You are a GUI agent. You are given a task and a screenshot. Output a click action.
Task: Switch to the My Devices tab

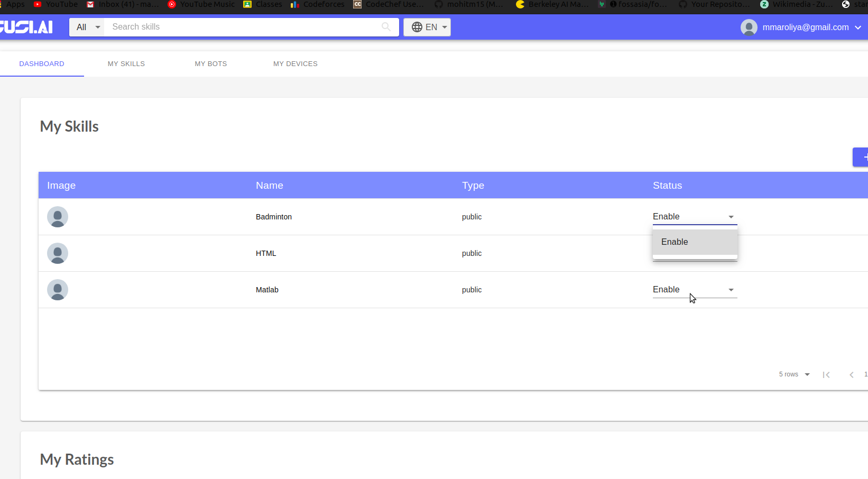[x=295, y=63]
